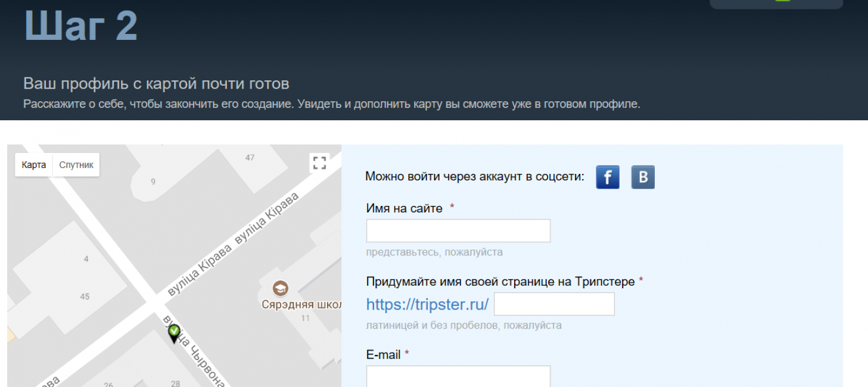Switch map to Карта view
The image size is (868, 387).
[34, 165]
